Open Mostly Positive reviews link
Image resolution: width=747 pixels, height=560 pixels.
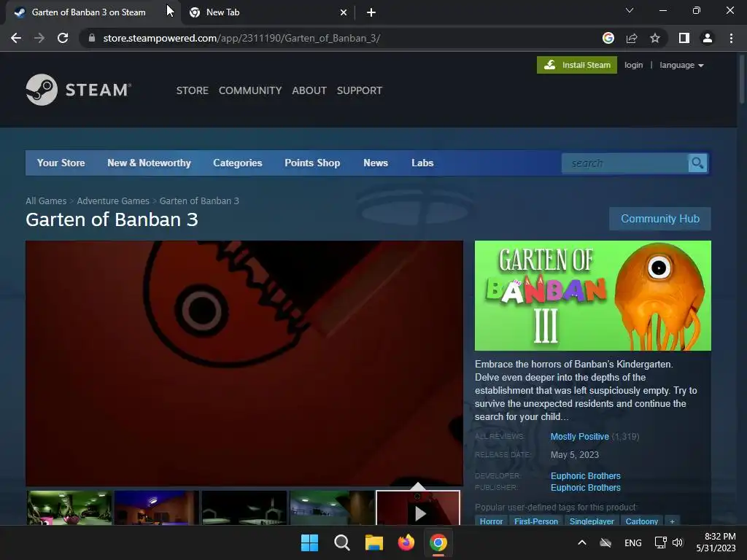click(x=580, y=437)
